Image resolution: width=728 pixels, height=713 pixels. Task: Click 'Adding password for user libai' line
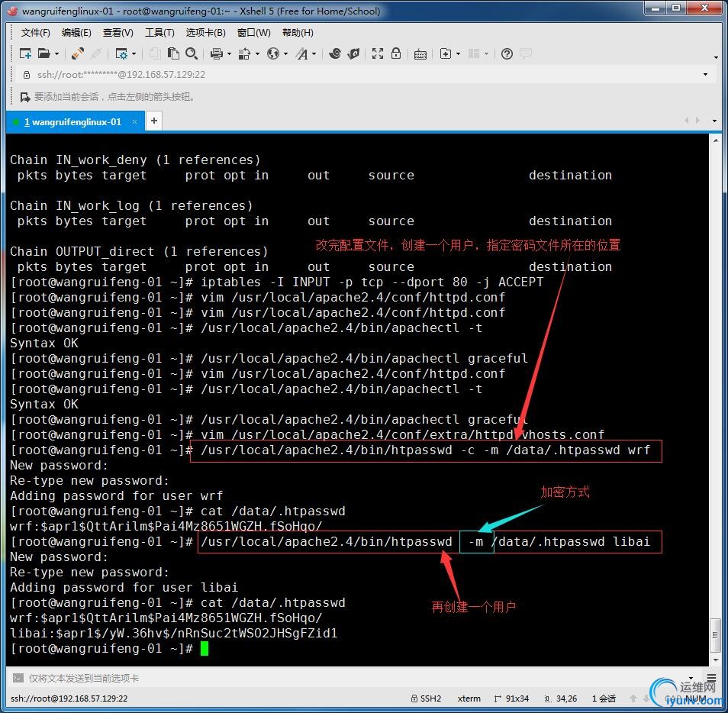pyautogui.click(x=124, y=588)
